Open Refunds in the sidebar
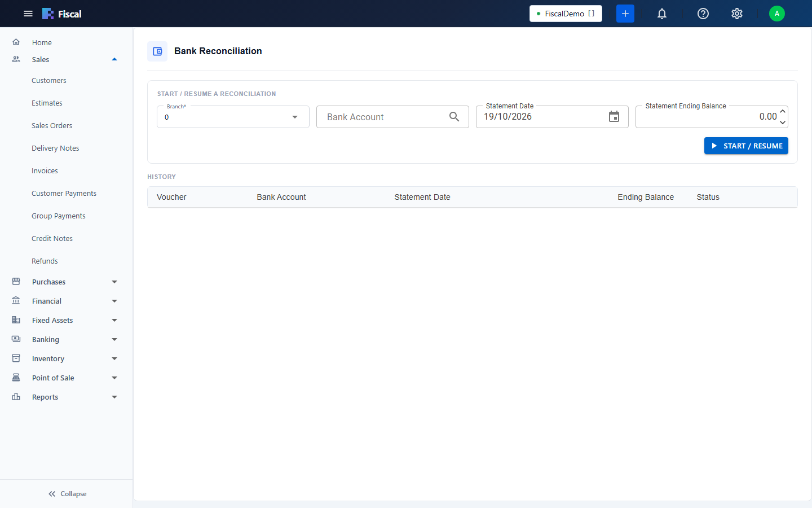The height and width of the screenshot is (508, 812). (45, 261)
